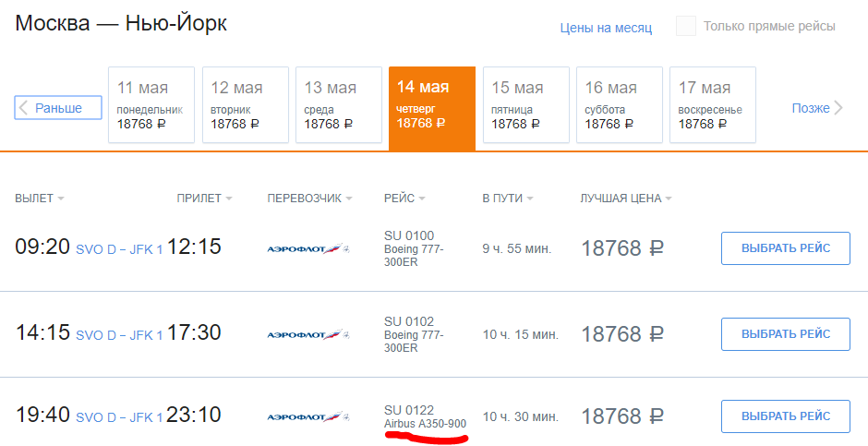Choose flight SU 0100 with ВЫБРАТЬ РЕЙС
Viewport: 868px width, 446px height.
coord(786,248)
